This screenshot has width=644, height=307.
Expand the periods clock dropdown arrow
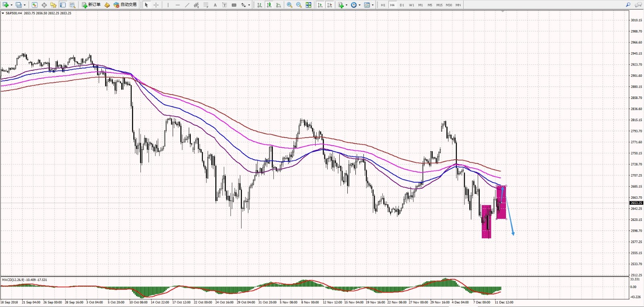click(359, 5)
